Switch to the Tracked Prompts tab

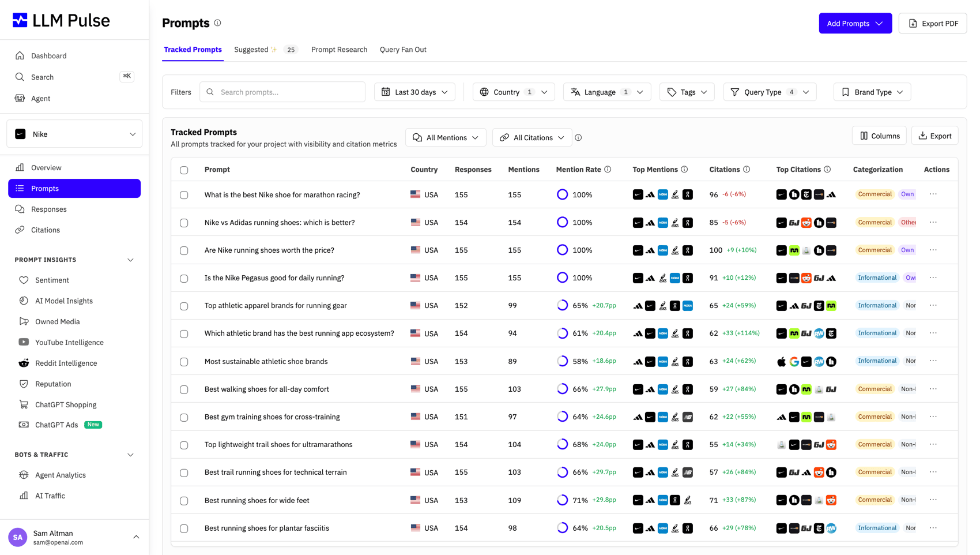[x=193, y=50]
